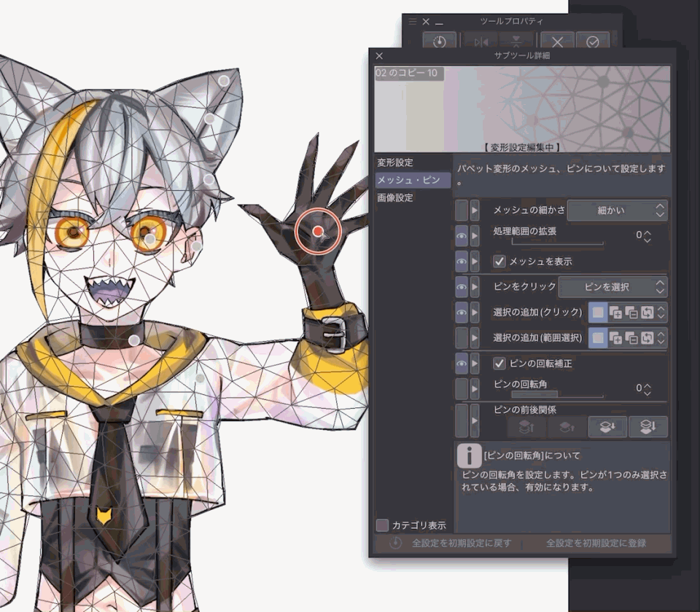Toggle the eye icon for 処理範囲の拡張
Viewport: 700px width, 612px height.
pos(462,235)
